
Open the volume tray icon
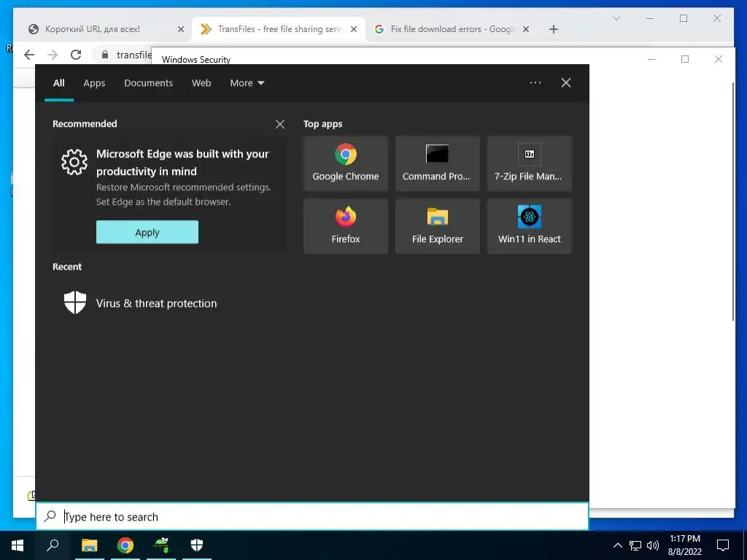653,545
